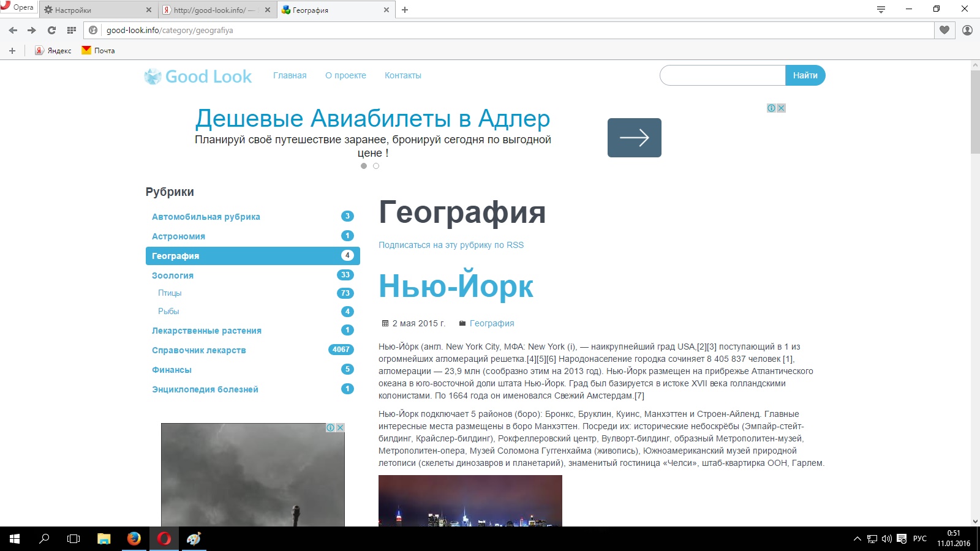980x551 pixels.
Task: Open the Птицы subcategory
Action: click(x=170, y=293)
